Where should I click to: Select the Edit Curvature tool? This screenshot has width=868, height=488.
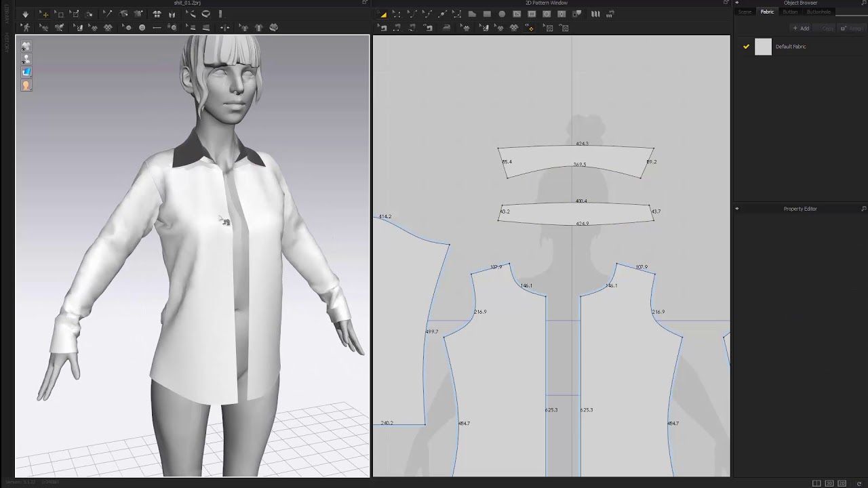(x=412, y=14)
